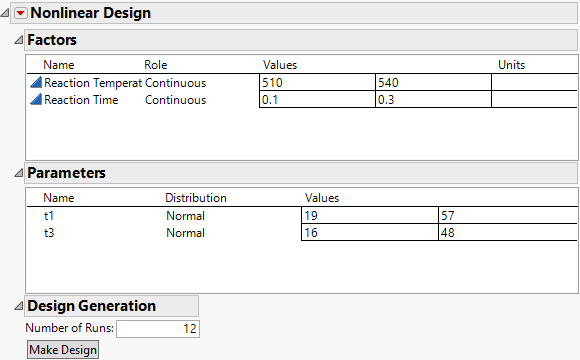Click the Reaction Time factor name

81,100
